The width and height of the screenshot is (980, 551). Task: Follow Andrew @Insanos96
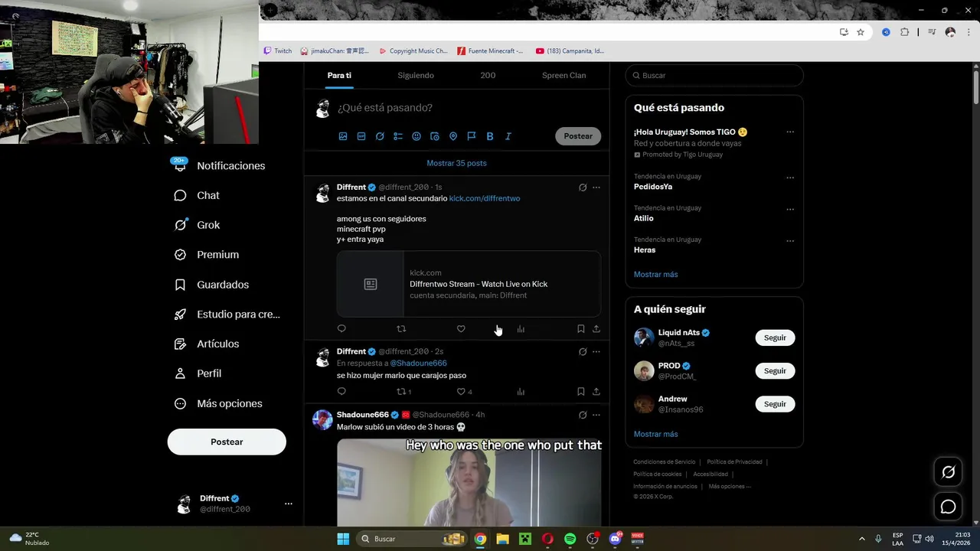[775, 404]
